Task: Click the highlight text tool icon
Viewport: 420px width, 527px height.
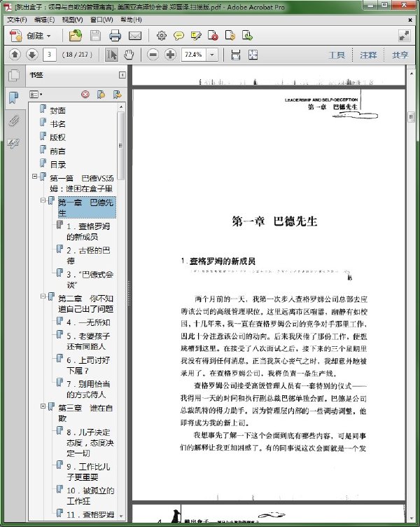Action: (x=196, y=36)
